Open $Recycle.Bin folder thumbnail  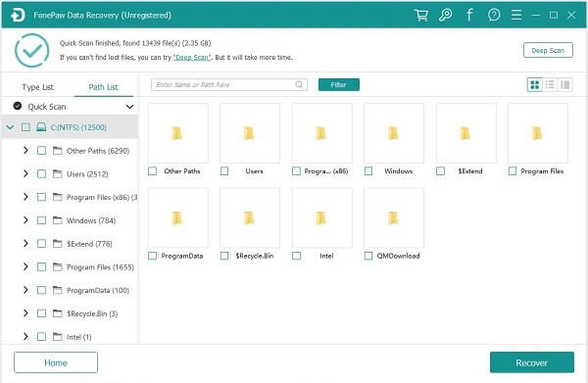(250, 217)
